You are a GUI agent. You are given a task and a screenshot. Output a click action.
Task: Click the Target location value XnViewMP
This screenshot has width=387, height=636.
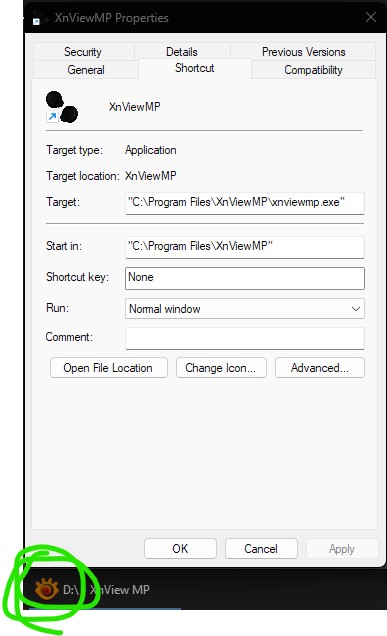pyautogui.click(x=150, y=176)
